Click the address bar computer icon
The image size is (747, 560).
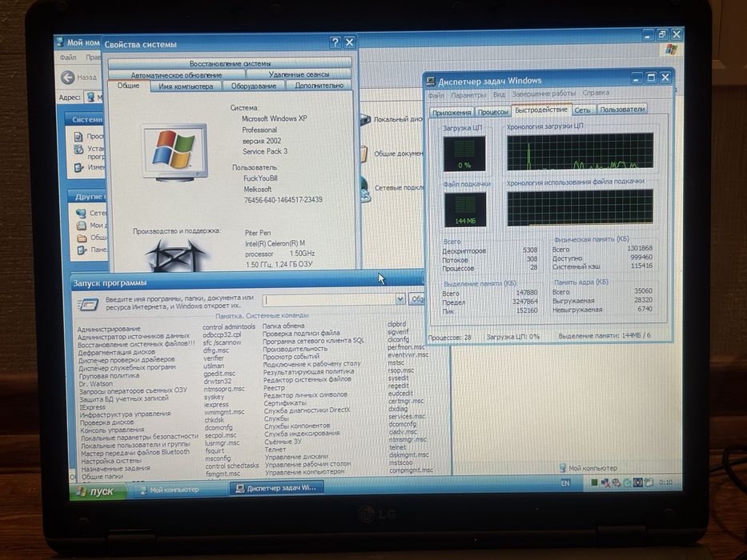pyautogui.click(x=90, y=97)
